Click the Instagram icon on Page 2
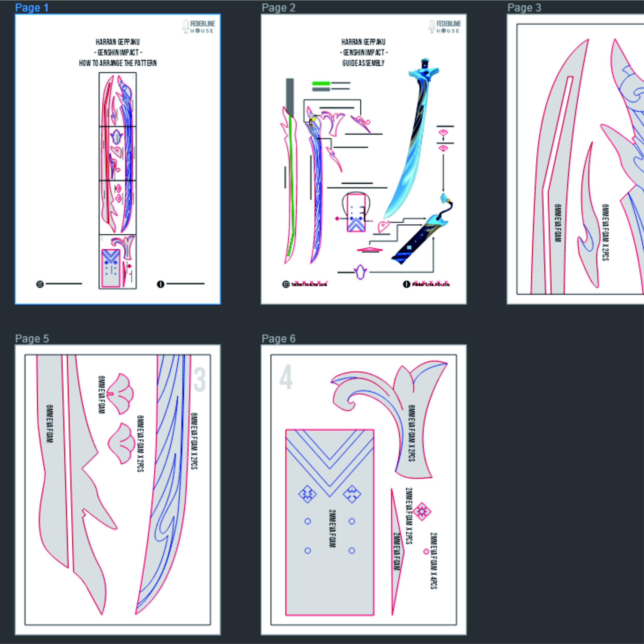The height and width of the screenshot is (644, 644). [286, 284]
